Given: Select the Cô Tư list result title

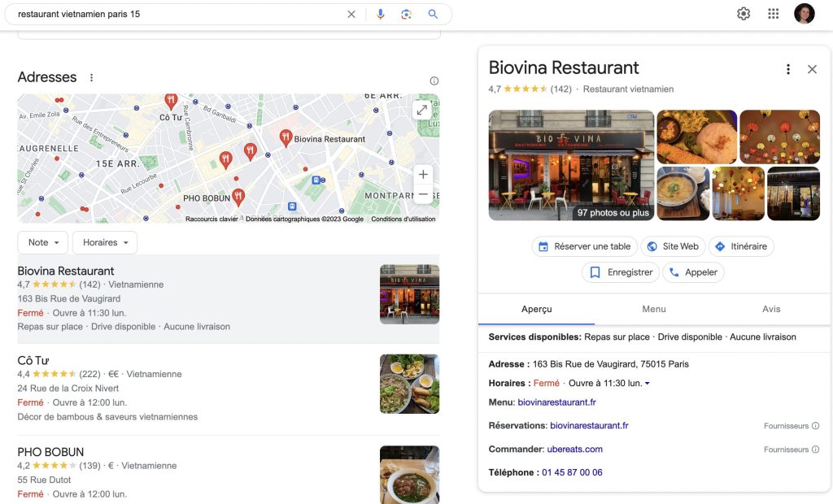Looking at the screenshot, I should coord(33,361).
